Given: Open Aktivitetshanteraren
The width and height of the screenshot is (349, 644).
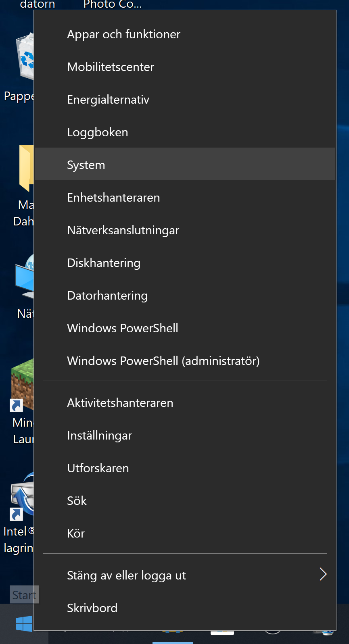Looking at the screenshot, I should pos(185,403).
